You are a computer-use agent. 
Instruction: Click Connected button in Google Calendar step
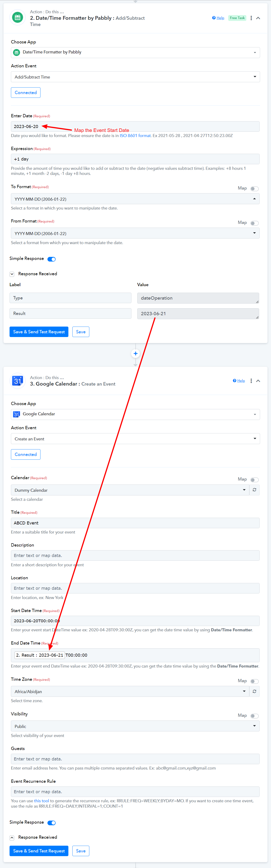[26, 455]
